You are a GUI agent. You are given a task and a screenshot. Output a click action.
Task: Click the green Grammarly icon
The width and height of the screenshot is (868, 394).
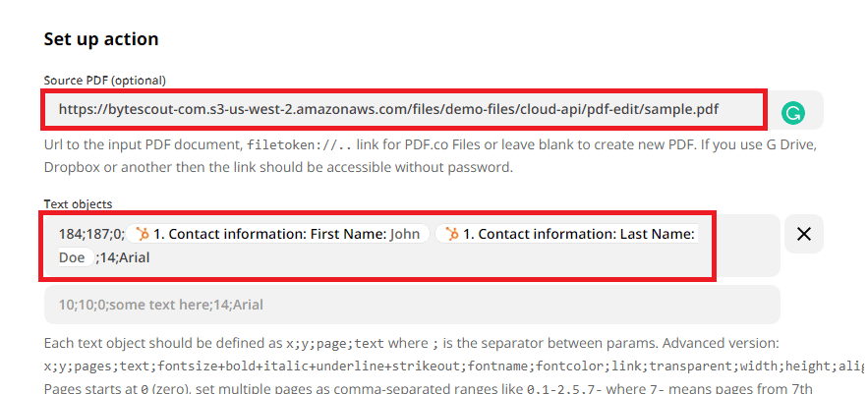pyautogui.click(x=792, y=111)
